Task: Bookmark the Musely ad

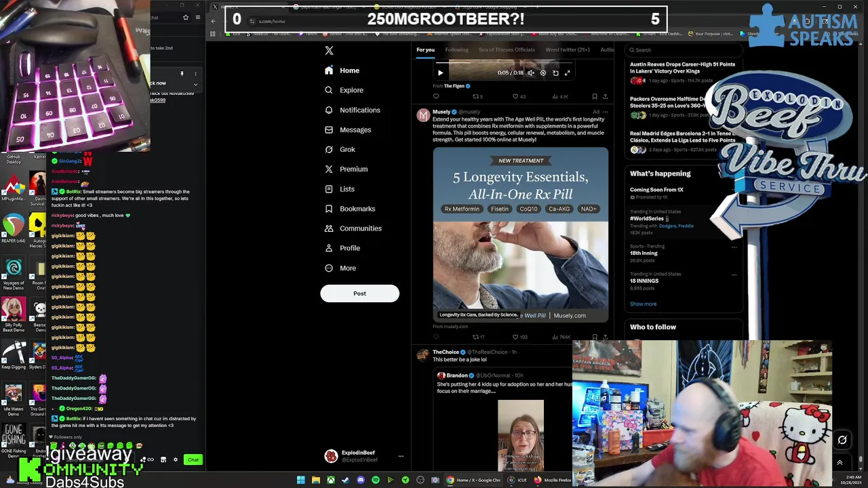Action: (x=594, y=337)
